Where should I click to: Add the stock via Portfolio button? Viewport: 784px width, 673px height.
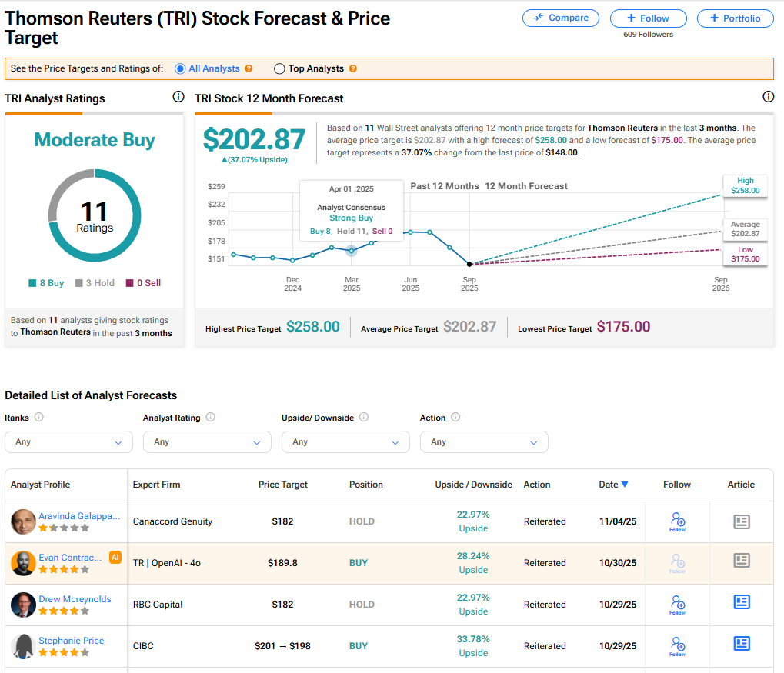tap(735, 18)
